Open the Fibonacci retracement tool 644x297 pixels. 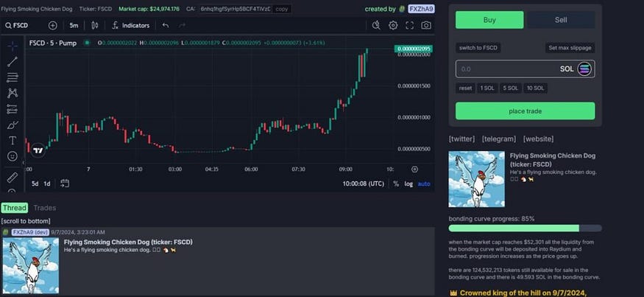tap(13, 77)
